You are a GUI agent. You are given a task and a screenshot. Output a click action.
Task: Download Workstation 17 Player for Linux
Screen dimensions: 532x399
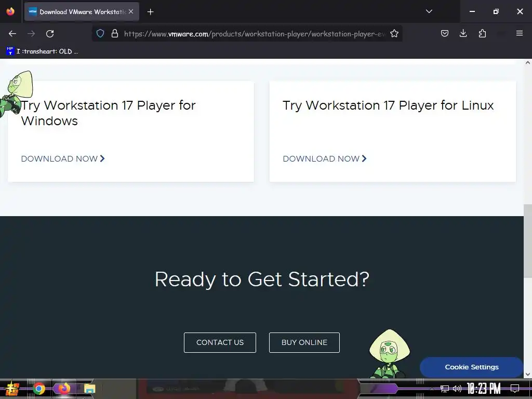click(325, 159)
